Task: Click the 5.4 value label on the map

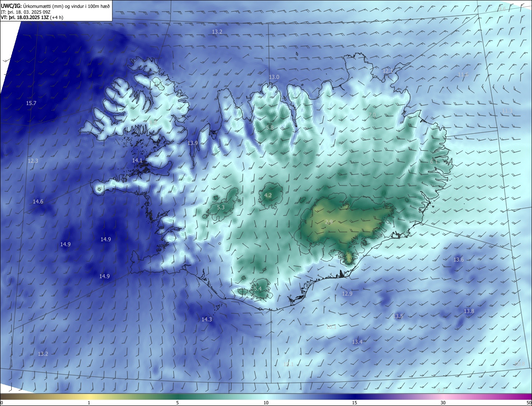Action: click(x=258, y=289)
